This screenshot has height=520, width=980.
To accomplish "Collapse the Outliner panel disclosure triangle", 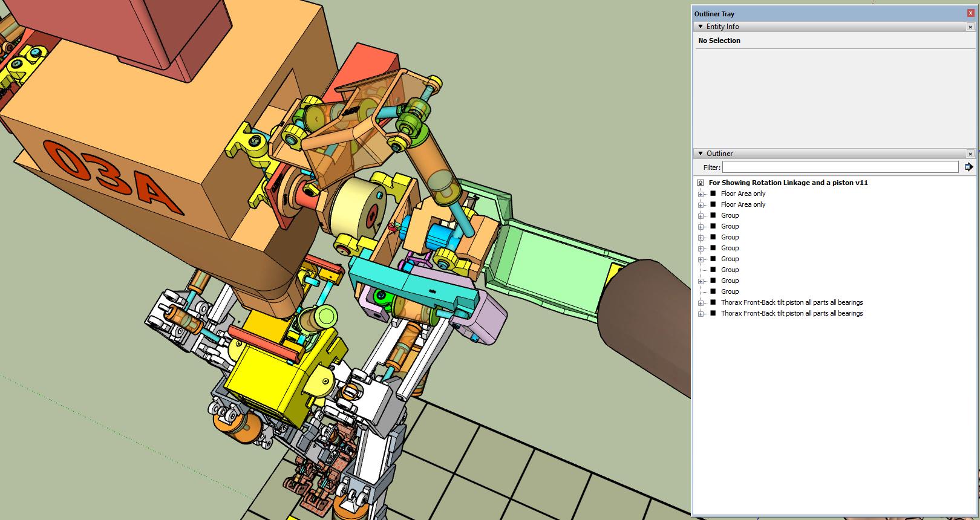I will [701, 154].
